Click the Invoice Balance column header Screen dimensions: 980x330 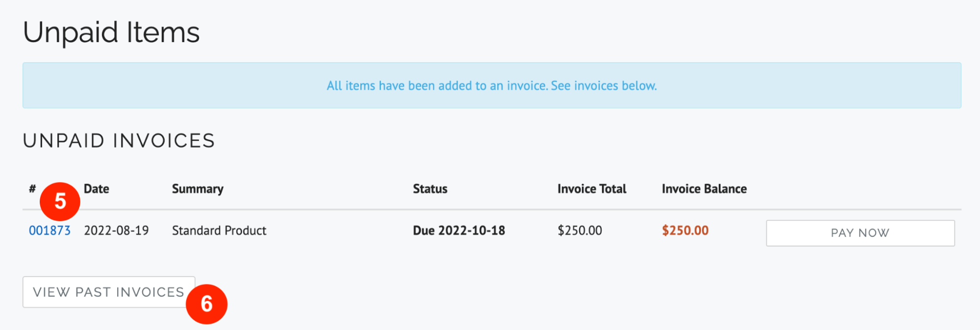point(704,188)
